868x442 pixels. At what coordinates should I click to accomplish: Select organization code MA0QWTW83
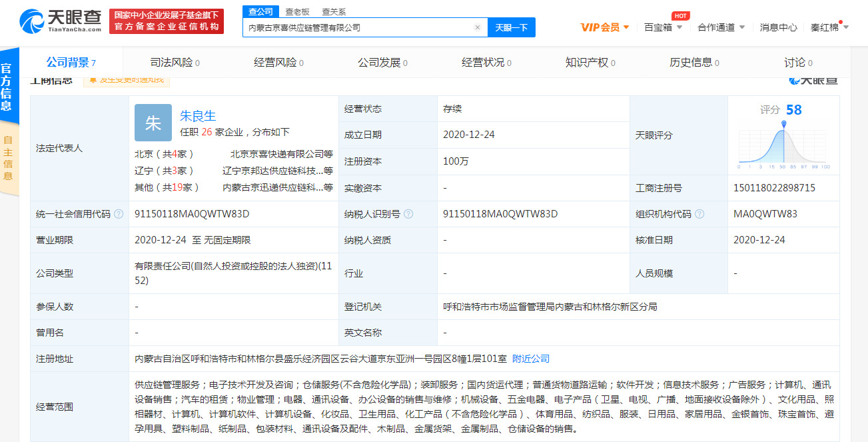(765, 214)
